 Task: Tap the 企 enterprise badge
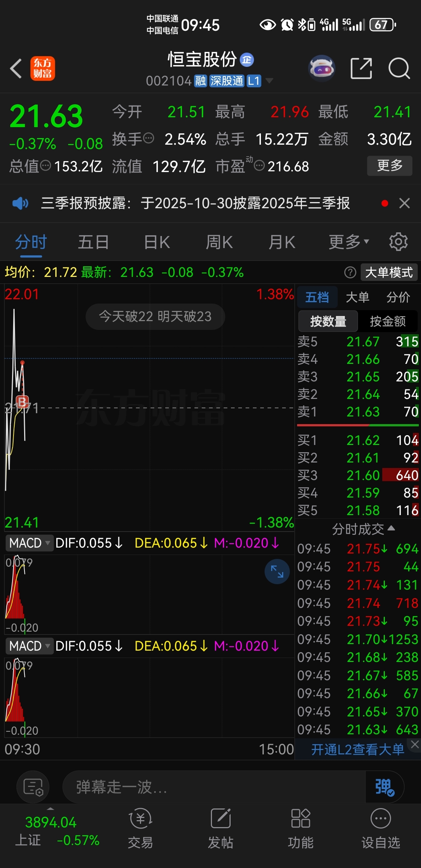point(247,60)
